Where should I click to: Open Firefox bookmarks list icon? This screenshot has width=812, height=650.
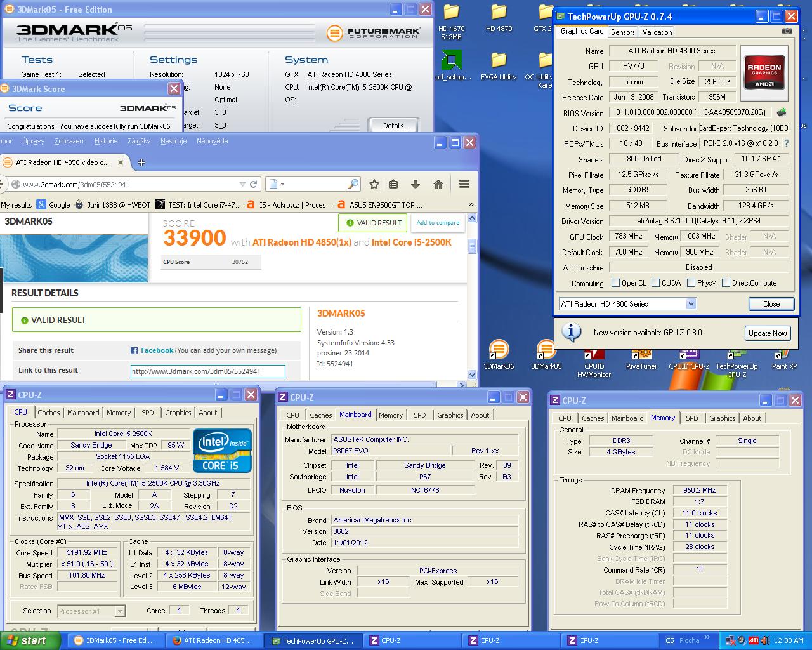393,184
